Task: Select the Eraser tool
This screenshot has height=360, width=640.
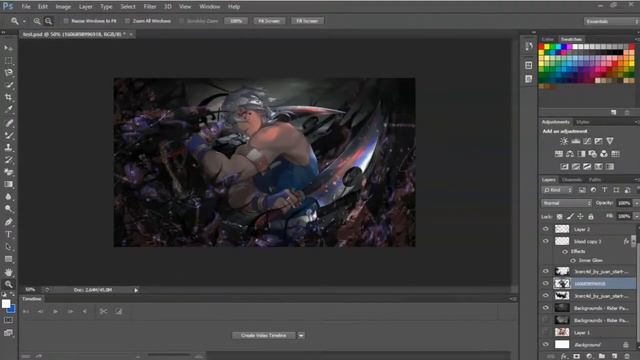Action: 8,172
